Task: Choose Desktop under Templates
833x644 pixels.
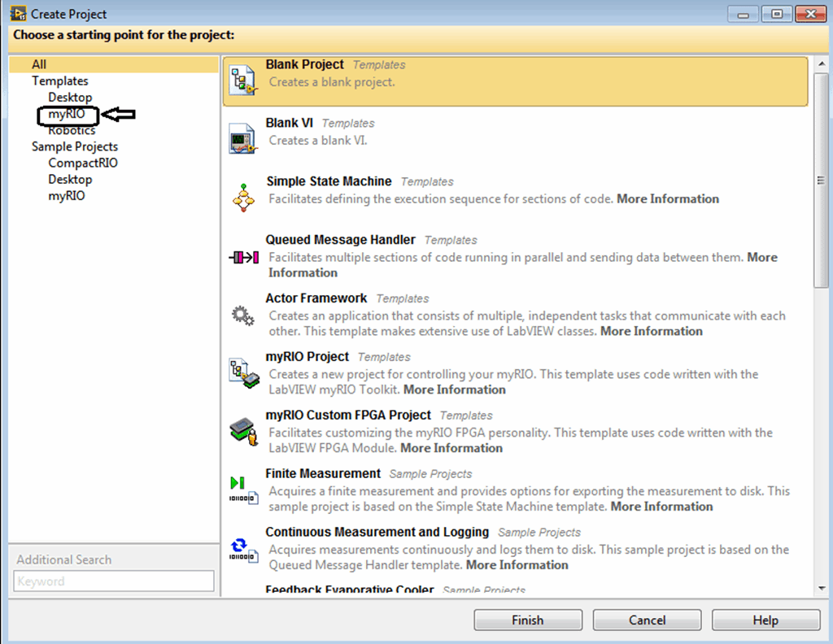Action: 70,97
